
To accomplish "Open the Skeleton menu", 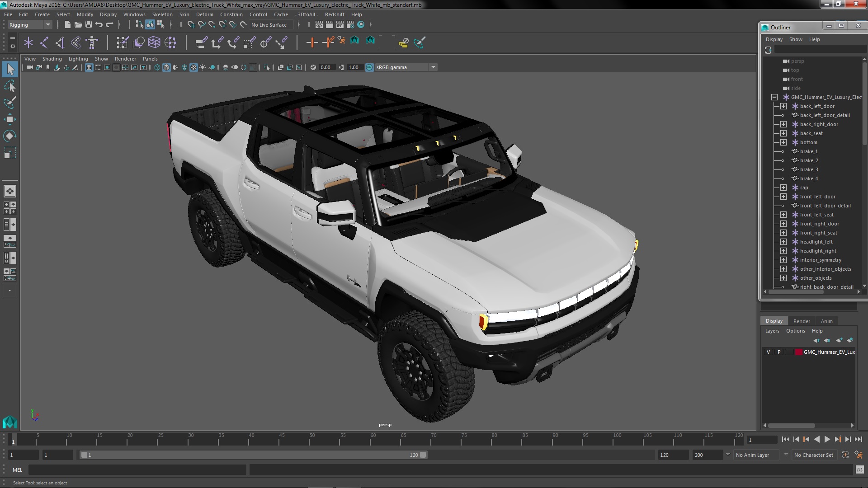I will click(162, 14).
